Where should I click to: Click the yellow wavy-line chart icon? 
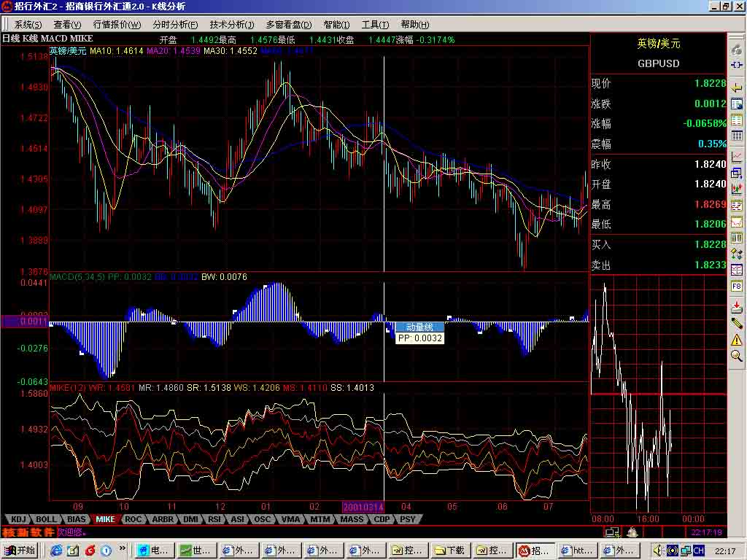click(x=737, y=222)
